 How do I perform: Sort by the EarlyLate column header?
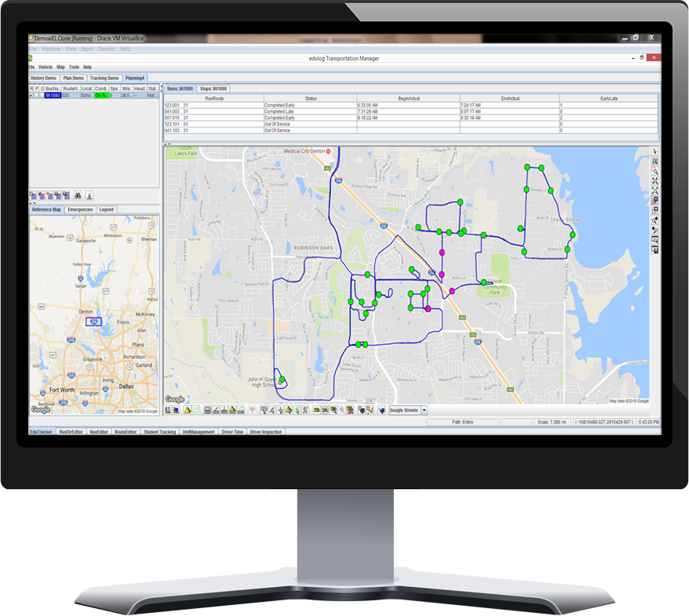pos(608,99)
